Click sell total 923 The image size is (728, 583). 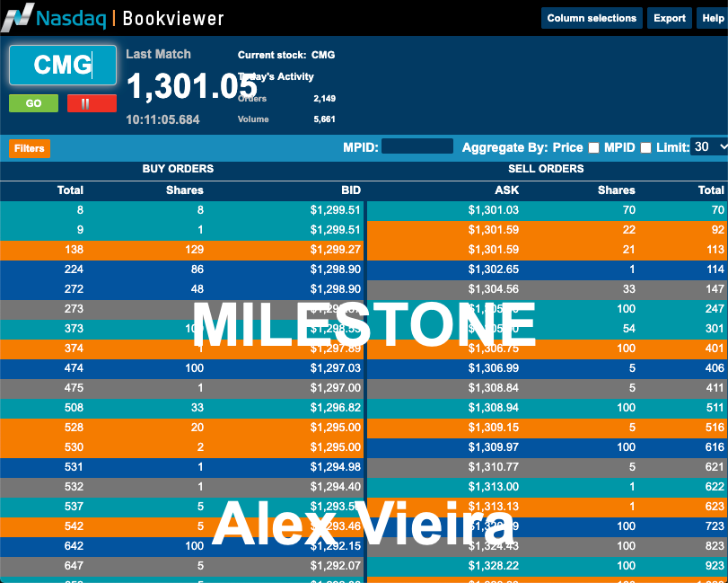coord(715,565)
